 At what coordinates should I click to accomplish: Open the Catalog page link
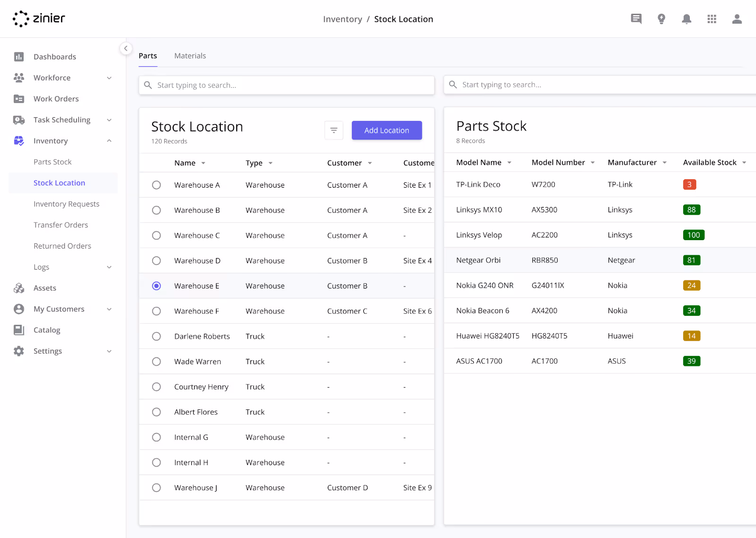(47, 330)
